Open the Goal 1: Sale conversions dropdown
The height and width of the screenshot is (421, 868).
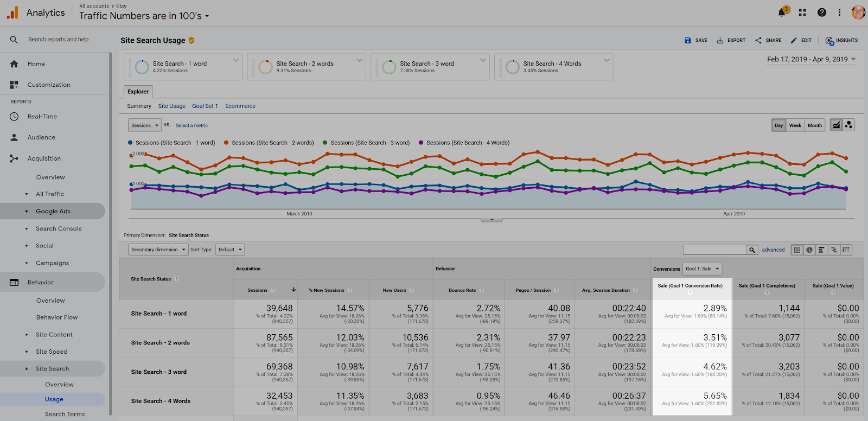(x=702, y=269)
